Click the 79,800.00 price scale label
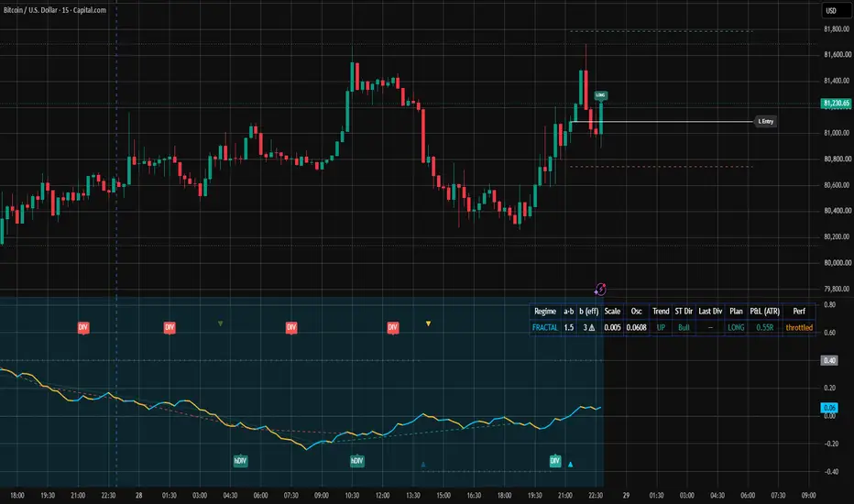This screenshot has width=854, height=504. click(837, 289)
